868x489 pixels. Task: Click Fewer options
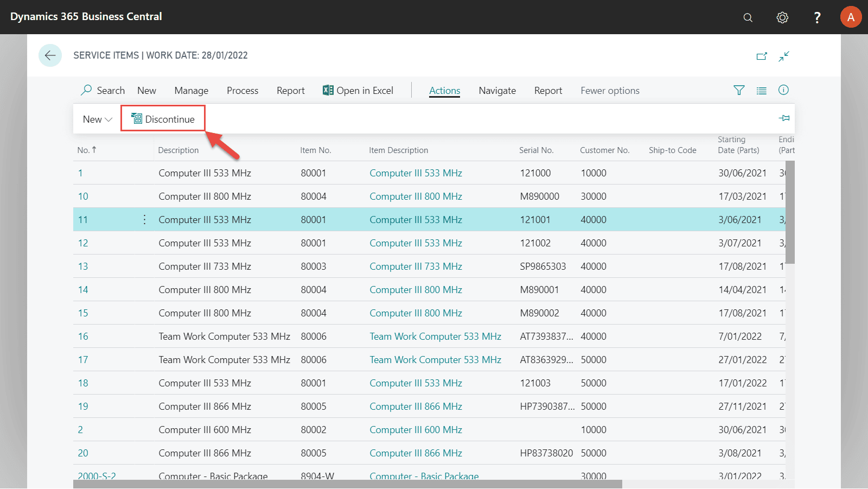coord(610,91)
